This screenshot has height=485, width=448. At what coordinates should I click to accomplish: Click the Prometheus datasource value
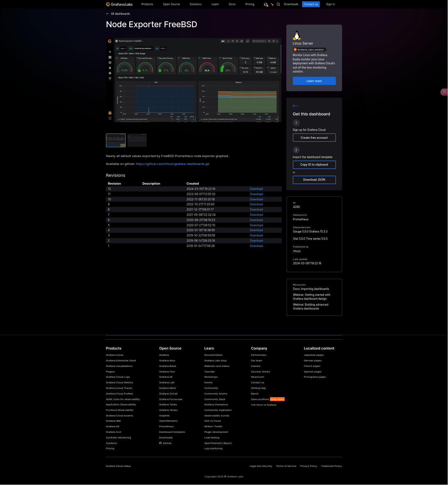[301, 219]
